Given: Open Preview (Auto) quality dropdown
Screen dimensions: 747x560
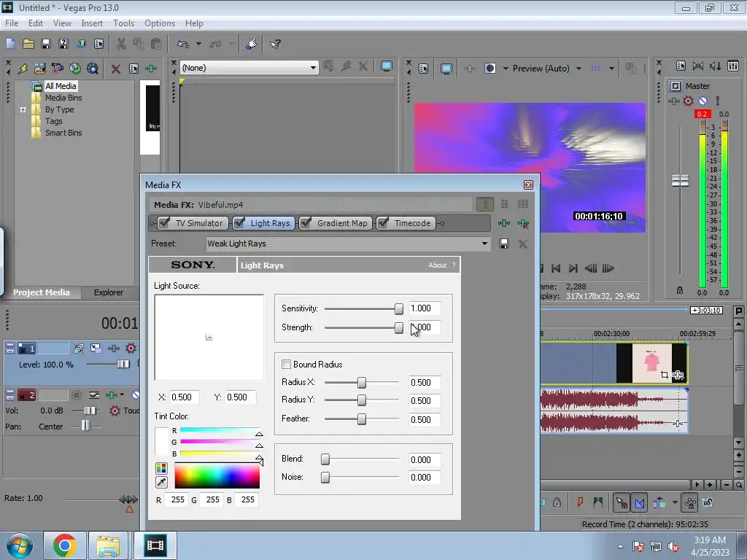Looking at the screenshot, I should click(x=578, y=69).
